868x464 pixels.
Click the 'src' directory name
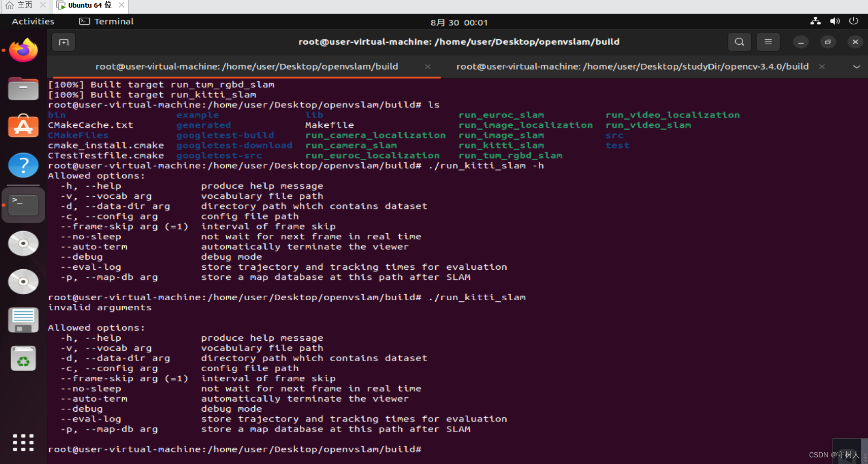[614, 135]
